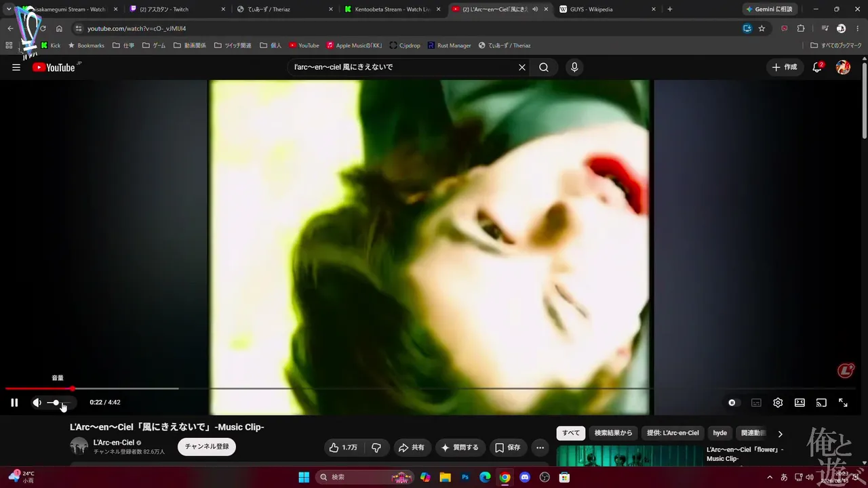The height and width of the screenshot is (488, 868).
Task: Select the 提供: L'Arc-en-Ciel filter chip
Action: click(673, 433)
